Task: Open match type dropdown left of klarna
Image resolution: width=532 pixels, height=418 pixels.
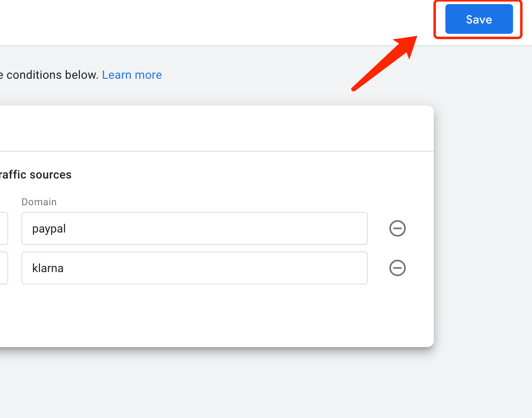Action: pos(3,268)
